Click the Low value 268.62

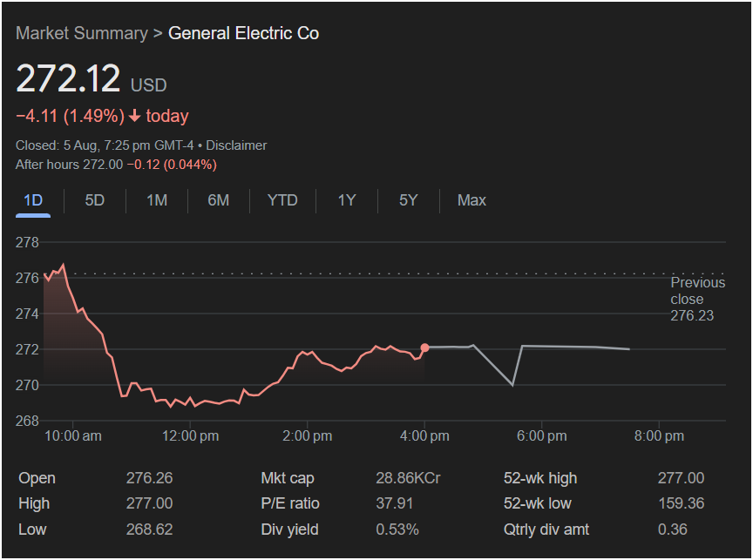149,530
